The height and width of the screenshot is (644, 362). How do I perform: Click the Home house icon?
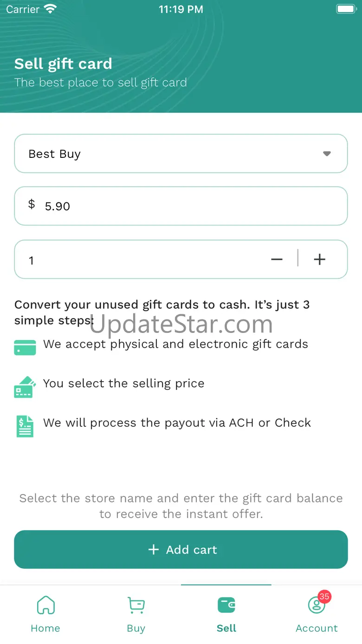click(45, 605)
